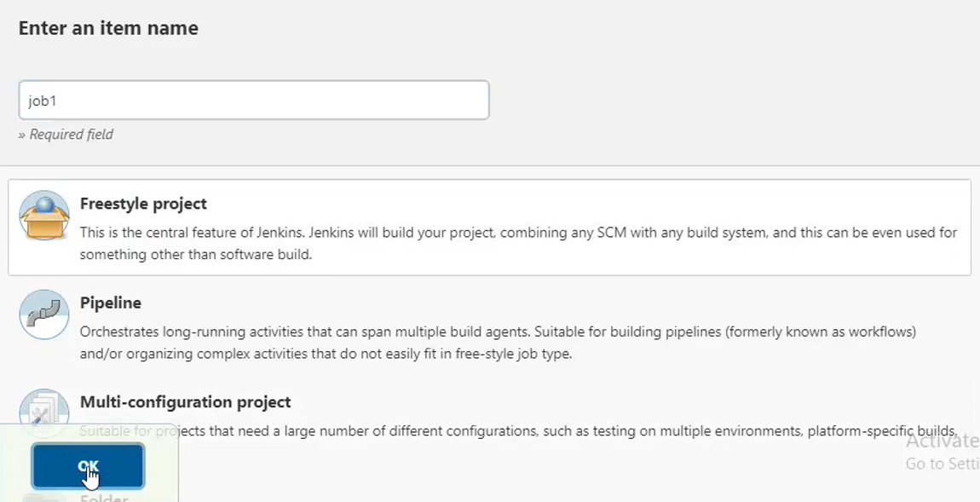
Task: Click the Folder label below the OK button
Action: (x=102, y=498)
